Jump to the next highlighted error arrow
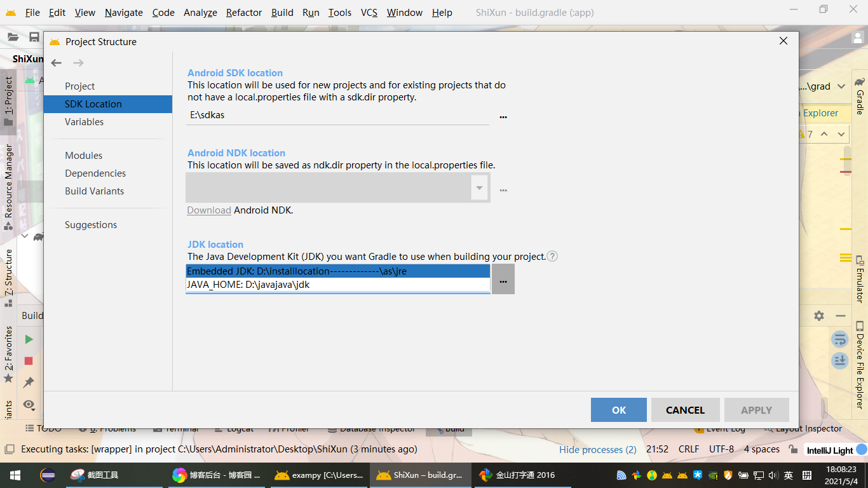868x488 pixels. click(841, 134)
